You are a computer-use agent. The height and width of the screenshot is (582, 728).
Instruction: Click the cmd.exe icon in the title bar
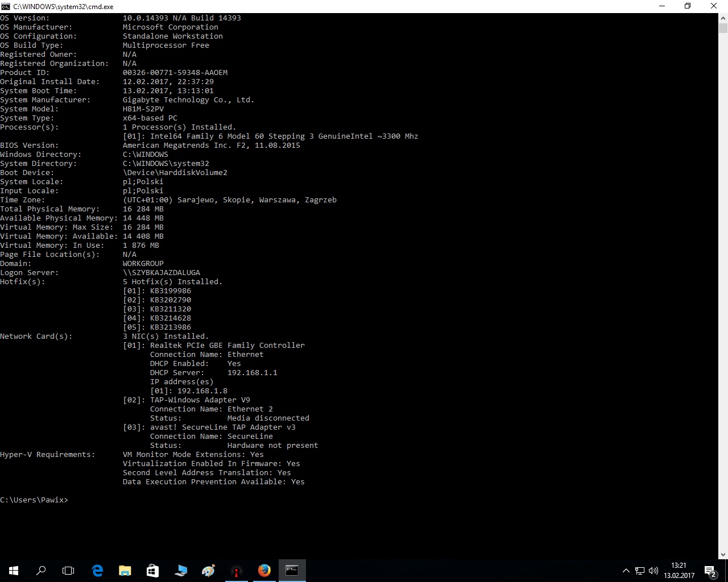pos(6,6)
